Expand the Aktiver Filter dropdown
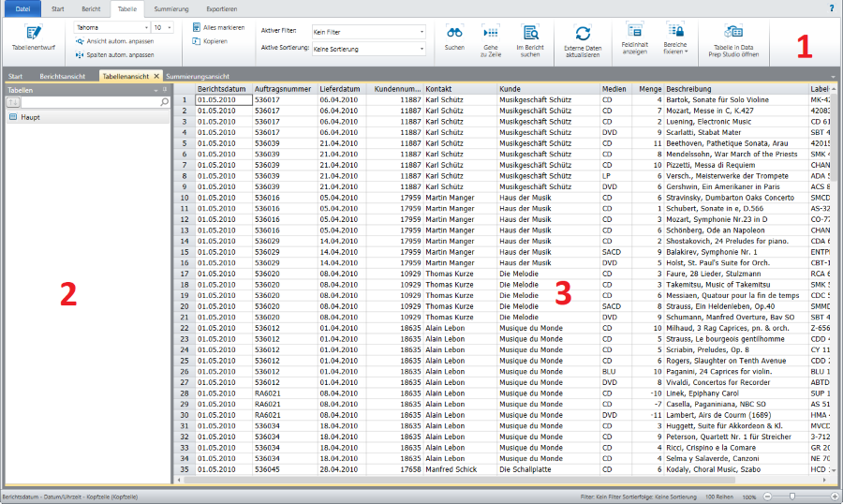 [x=421, y=31]
